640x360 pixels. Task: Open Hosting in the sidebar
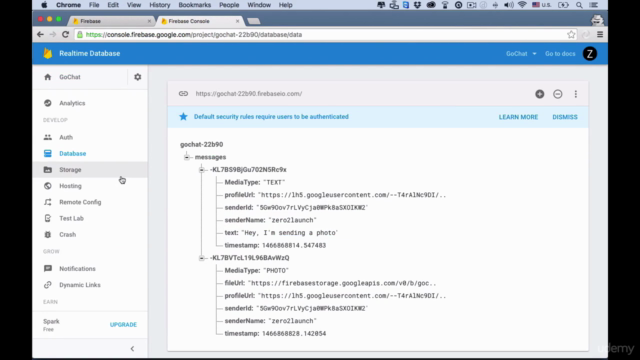pos(90,186)
